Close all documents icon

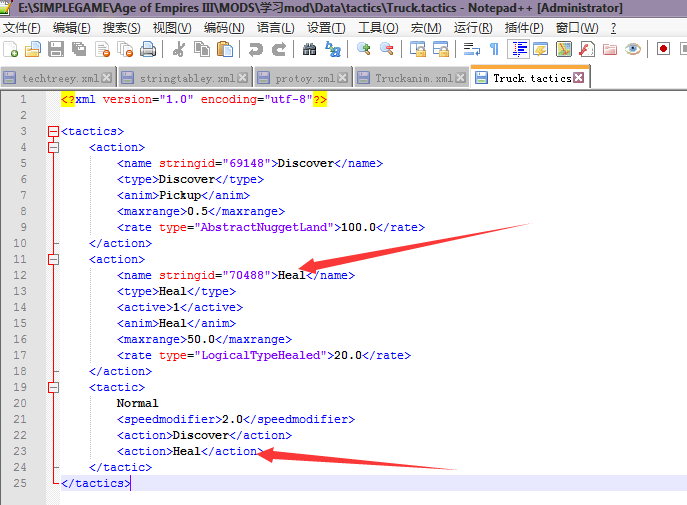(125, 49)
